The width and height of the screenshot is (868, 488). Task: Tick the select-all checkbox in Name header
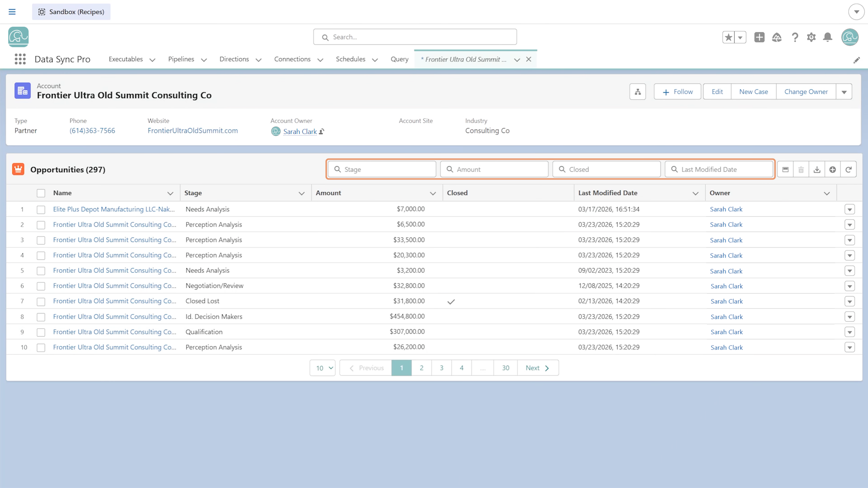(41, 193)
